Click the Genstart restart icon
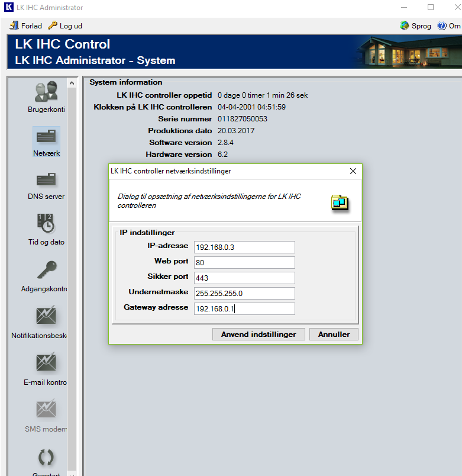The image size is (462, 476). pos(46,457)
